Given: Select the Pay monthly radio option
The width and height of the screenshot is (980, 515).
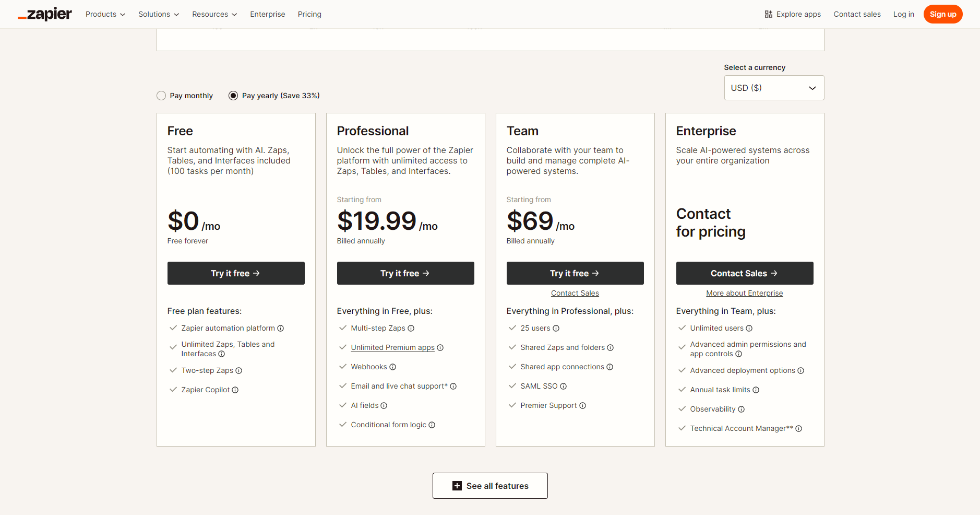Looking at the screenshot, I should coord(161,96).
